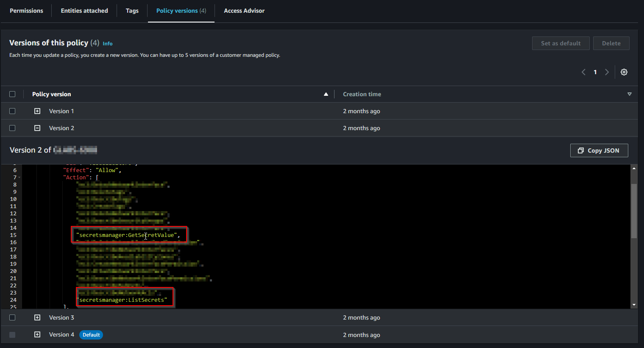Copy the policy JSON
Screen dimensions: 644x348
click(599, 150)
